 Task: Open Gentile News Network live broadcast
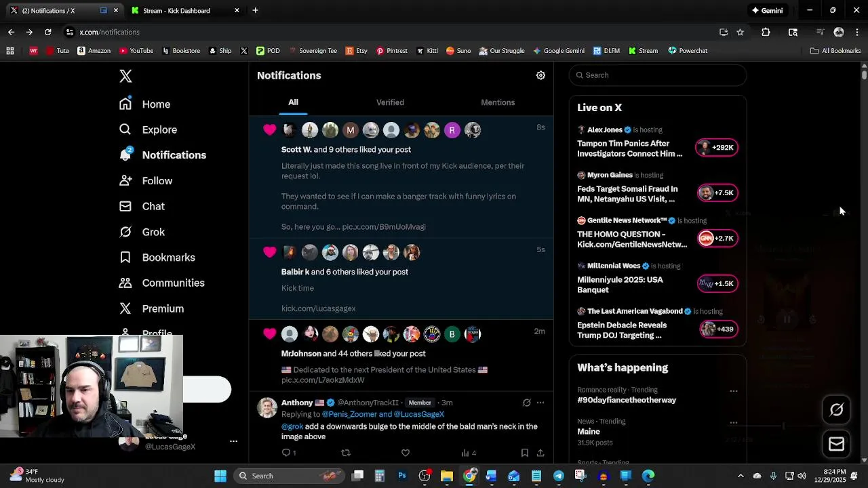point(657,232)
